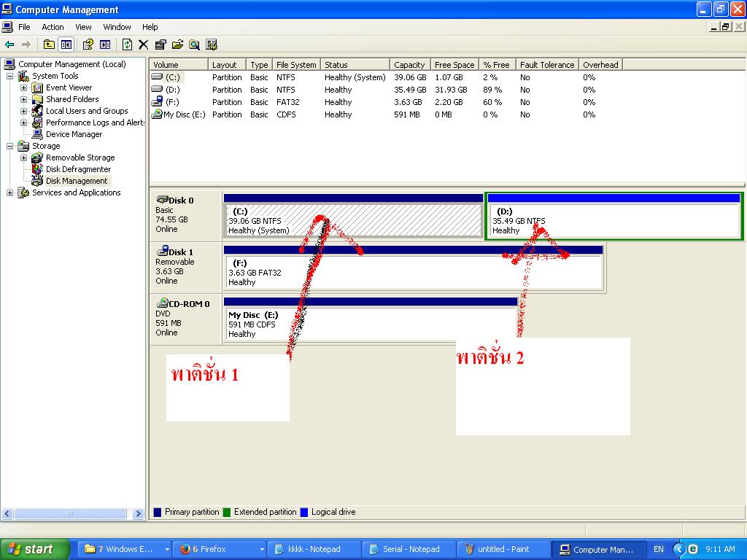This screenshot has height=560, width=747.
Task: Select Disk Management in the tree
Action: click(77, 181)
